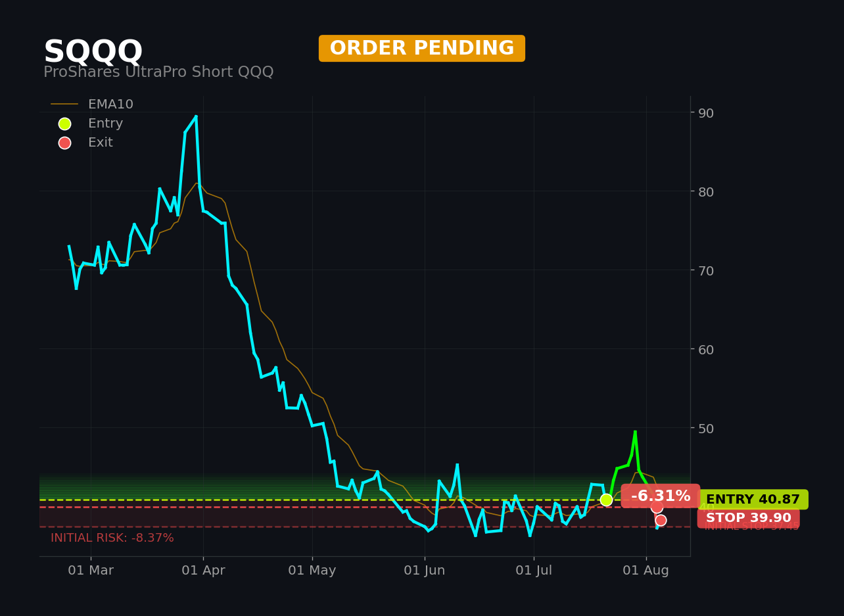Select the SQQQ ticker title
Viewport: 844px width, 616px height.
(93, 52)
